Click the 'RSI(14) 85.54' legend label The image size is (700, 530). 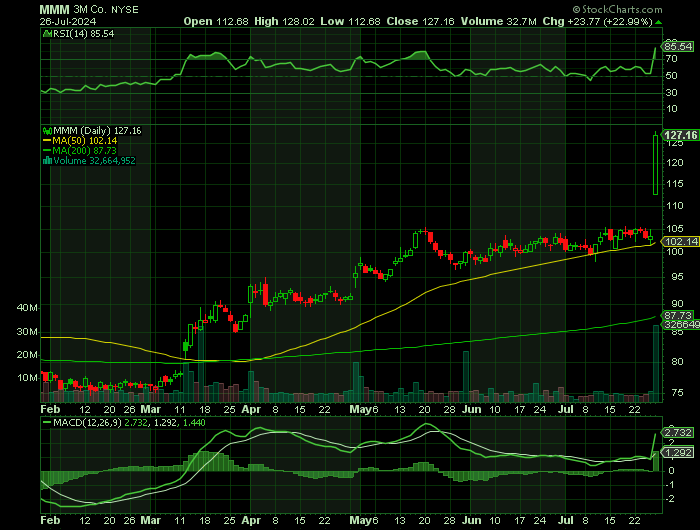coord(83,33)
